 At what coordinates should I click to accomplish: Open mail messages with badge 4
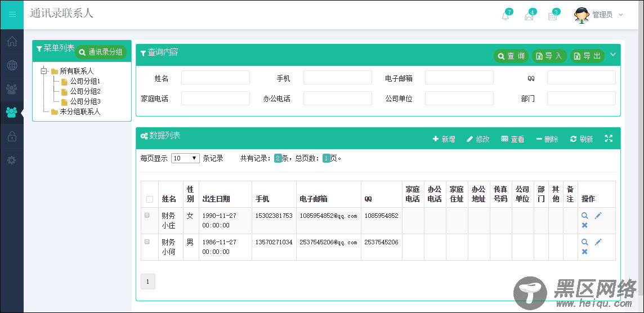point(529,16)
